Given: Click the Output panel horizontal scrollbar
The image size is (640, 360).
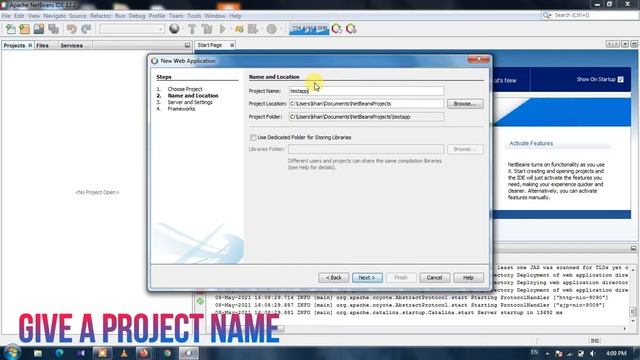Looking at the screenshot, I should click(x=416, y=329).
